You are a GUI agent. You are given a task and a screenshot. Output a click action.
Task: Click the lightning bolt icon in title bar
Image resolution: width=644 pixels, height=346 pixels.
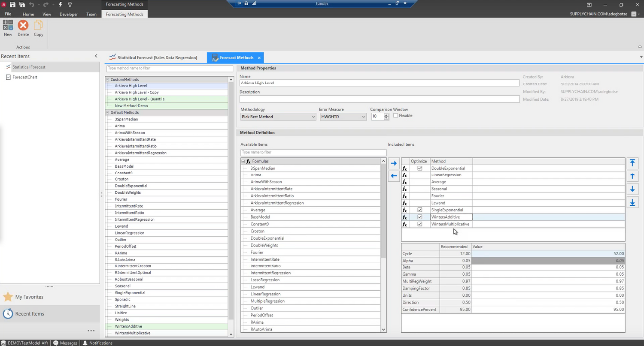[61, 4]
